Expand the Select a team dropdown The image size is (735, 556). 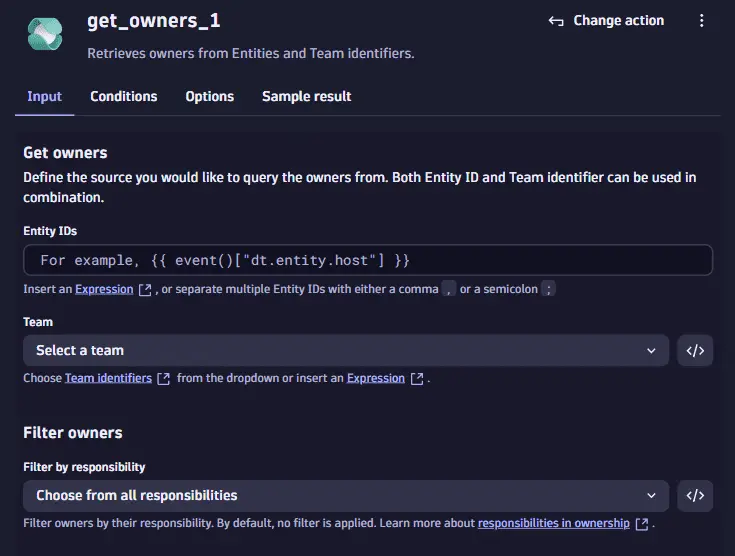pos(345,351)
